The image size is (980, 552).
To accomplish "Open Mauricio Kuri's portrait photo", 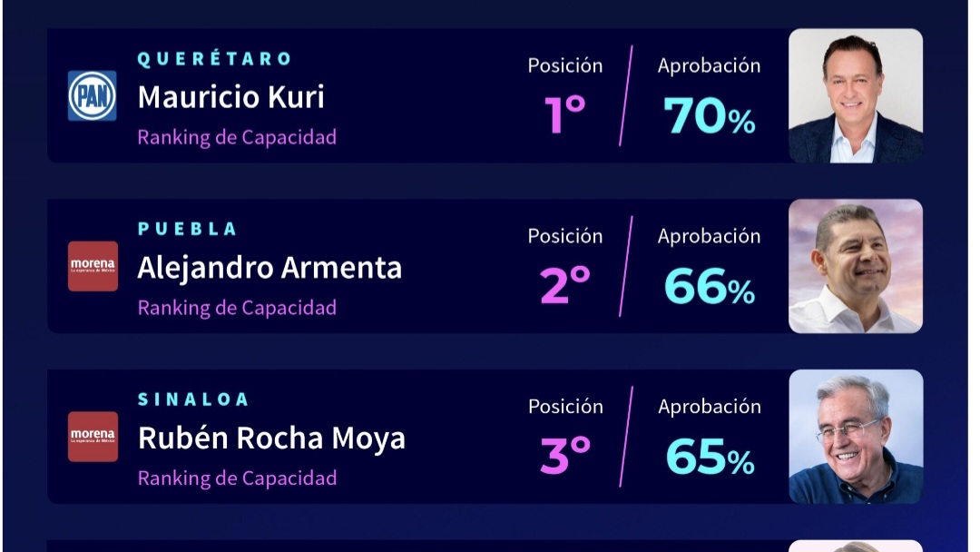I will coord(856,95).
